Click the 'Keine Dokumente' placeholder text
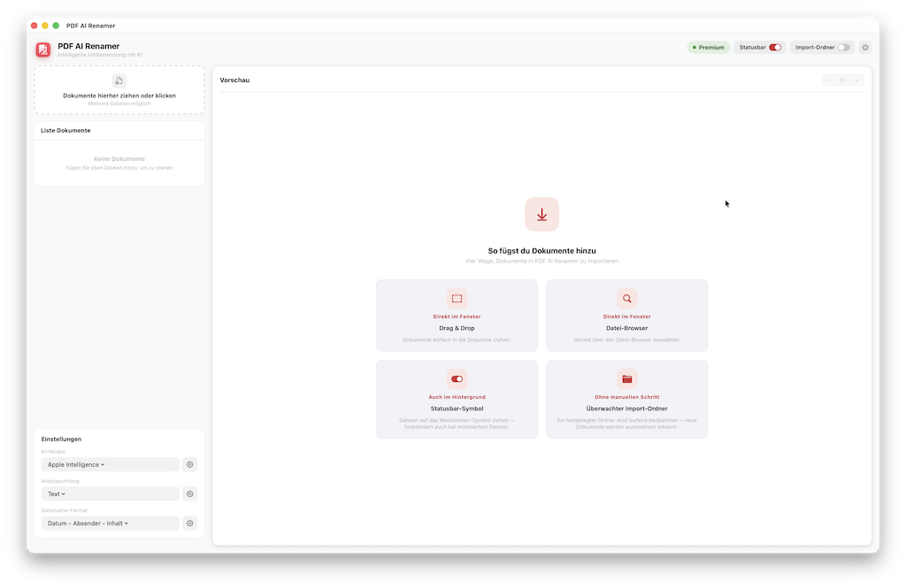This screenshot has width=906, height=588. tap(119, 159)
